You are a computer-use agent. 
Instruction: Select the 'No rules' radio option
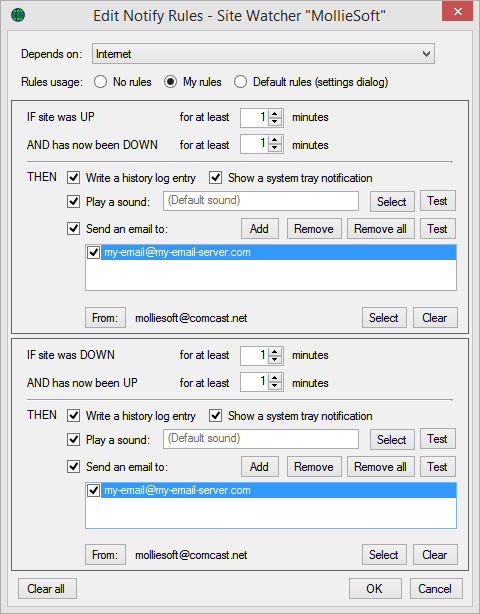coord(100,82)
